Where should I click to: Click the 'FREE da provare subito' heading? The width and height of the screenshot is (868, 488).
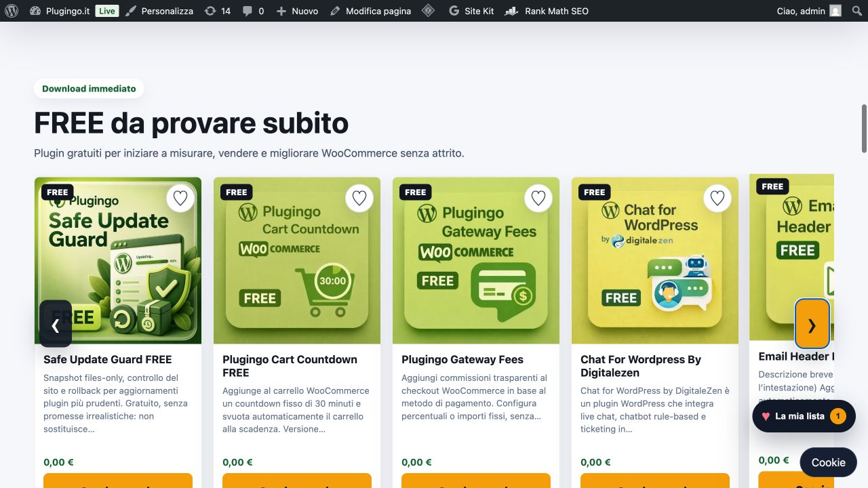(191, 123)
